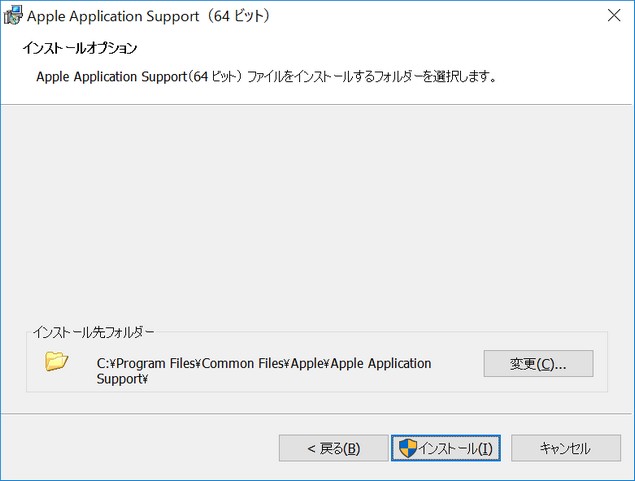Cancel setup with the キャンセル button
635x481 pixels.
[x=566, y=448]
